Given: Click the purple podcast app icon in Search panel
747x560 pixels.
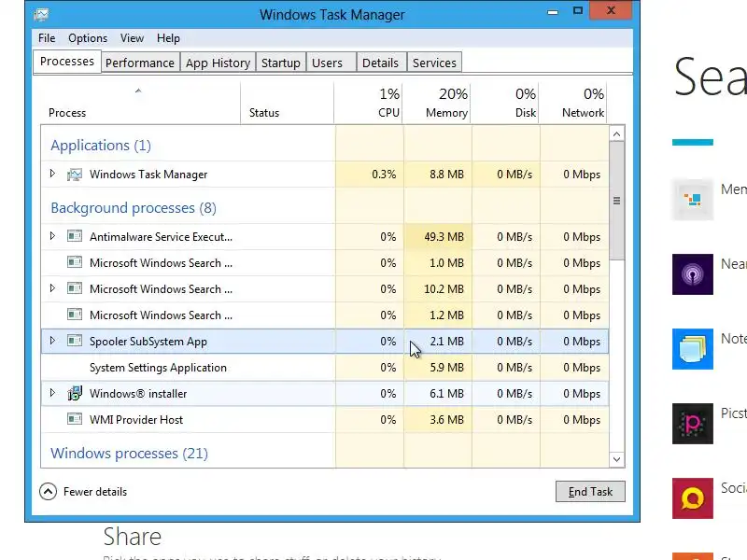Looking at the screenshot, I should tap(693, 274).
